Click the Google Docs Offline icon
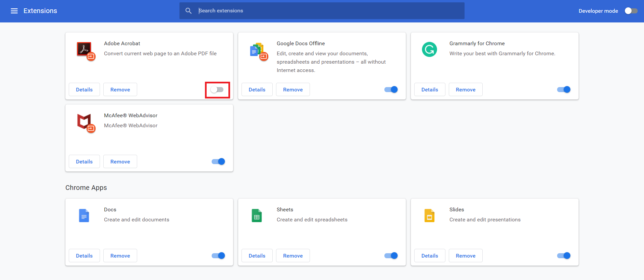644x280 pixels. pyautogui.click(x=257, y=50)
